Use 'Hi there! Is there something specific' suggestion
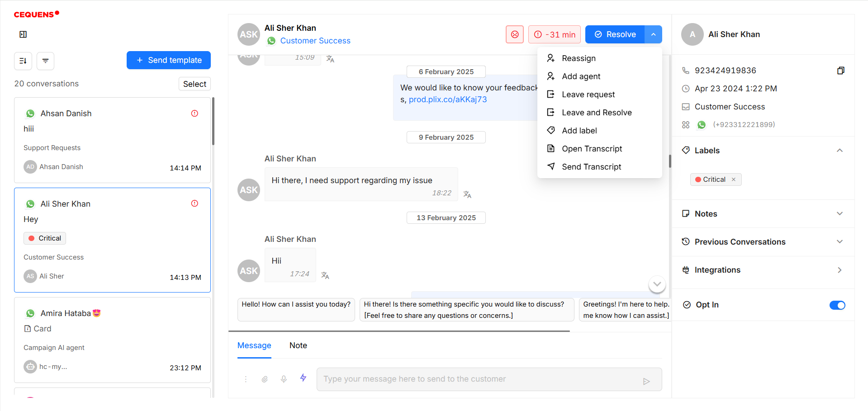868x411 pixels. (x=467, y=310)
